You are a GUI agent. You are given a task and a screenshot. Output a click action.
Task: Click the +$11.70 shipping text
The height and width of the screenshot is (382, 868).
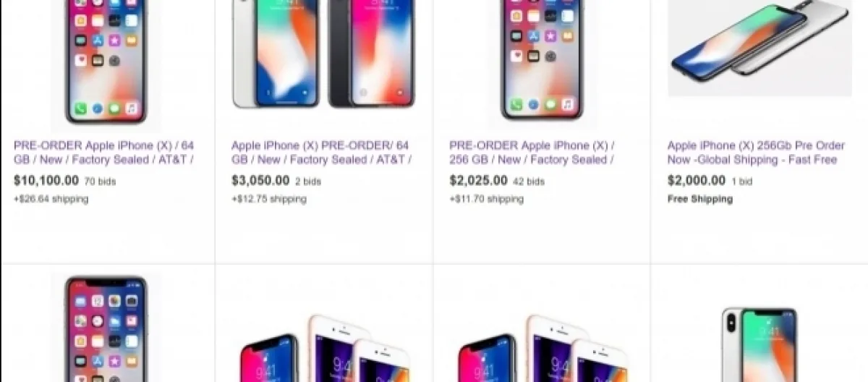click(x=487, y=199)
